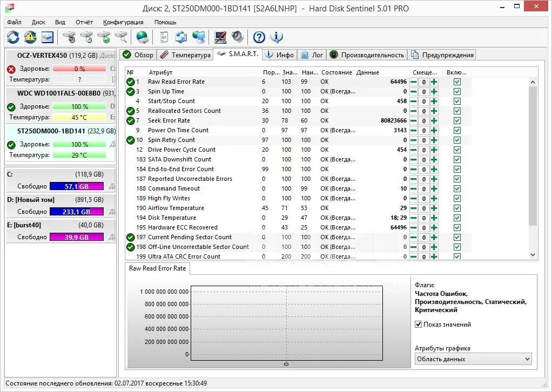The image size is (552, 392).
Task: Switch to the Температура tab
Action: [x=185, y=55]
